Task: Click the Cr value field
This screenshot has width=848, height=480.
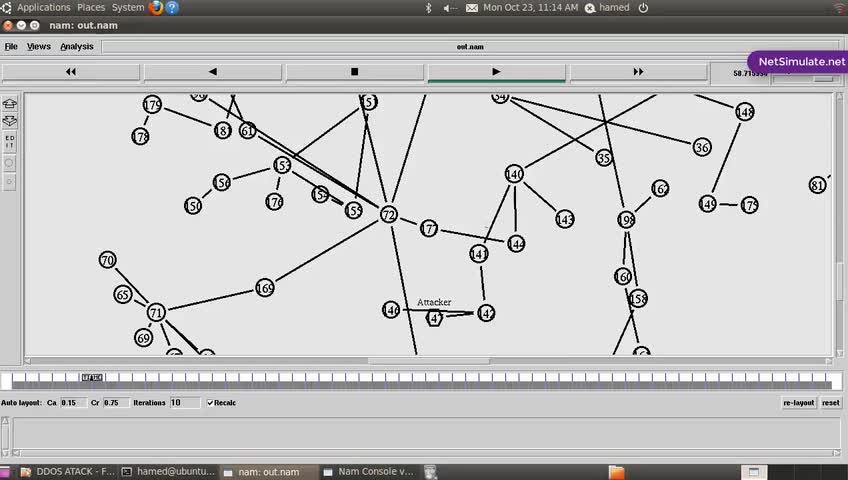Action: (116, 403)
